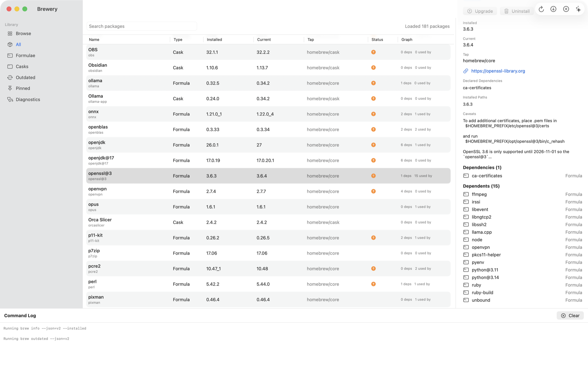Sort packages by the Status column
Screen dimensions: 588x367
click(377, 39)
